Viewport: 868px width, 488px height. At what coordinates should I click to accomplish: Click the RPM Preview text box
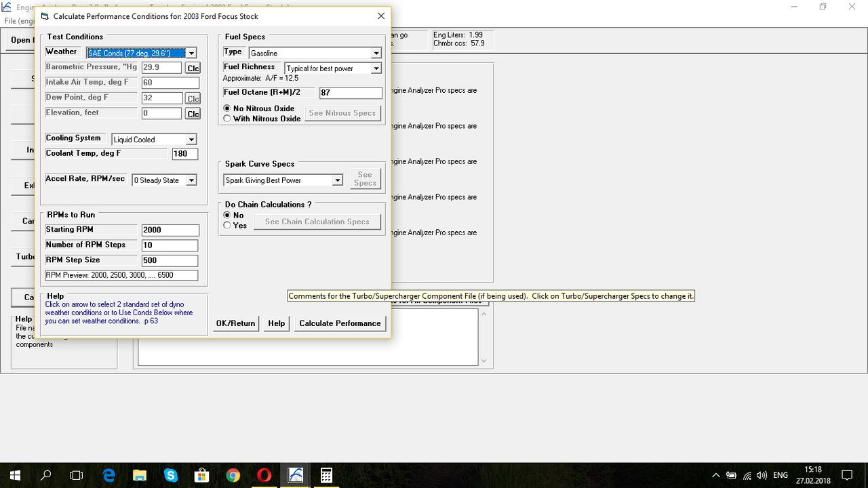click(121, 275)
